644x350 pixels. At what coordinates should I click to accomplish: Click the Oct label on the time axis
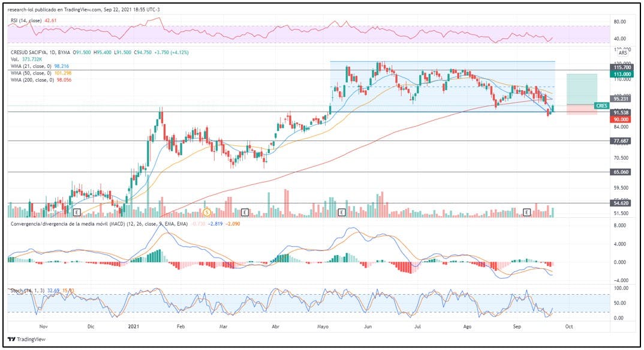(x=568, y=327)
